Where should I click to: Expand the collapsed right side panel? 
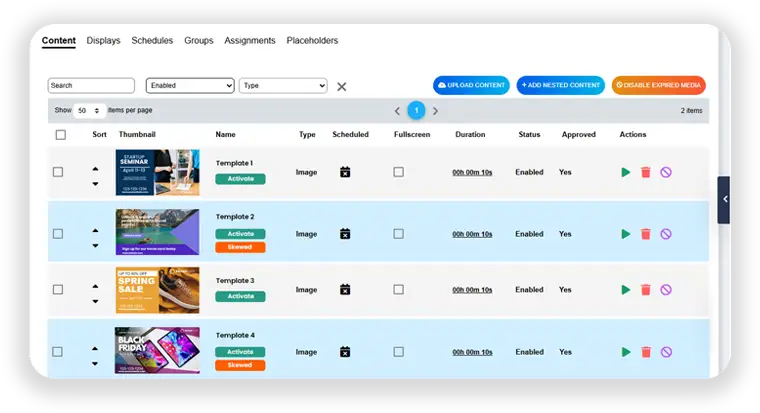pyautogui.click(x=724, y=199)
